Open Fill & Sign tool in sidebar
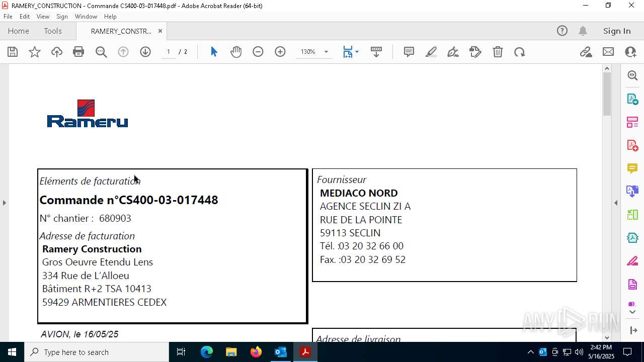This screenshot has width=644, height=362. (x=632, y=261)
